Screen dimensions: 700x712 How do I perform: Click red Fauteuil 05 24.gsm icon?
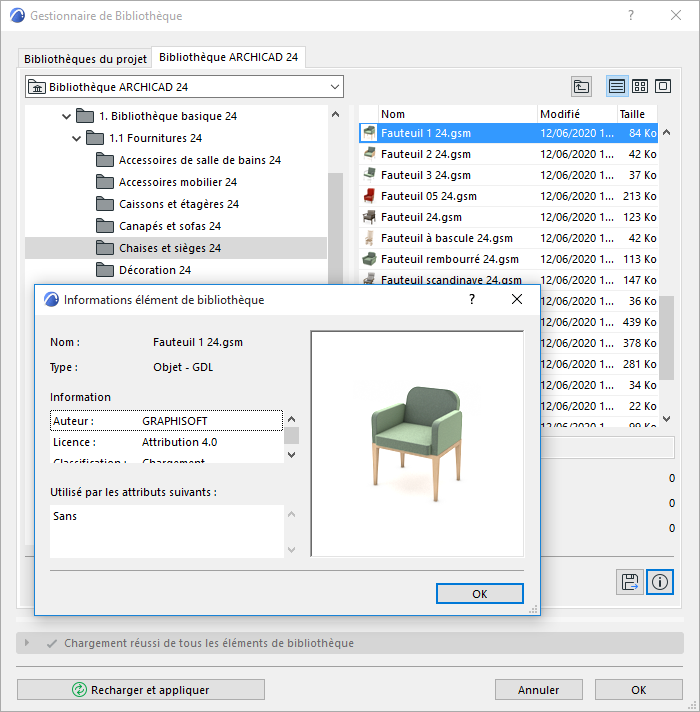pos(369,196)
